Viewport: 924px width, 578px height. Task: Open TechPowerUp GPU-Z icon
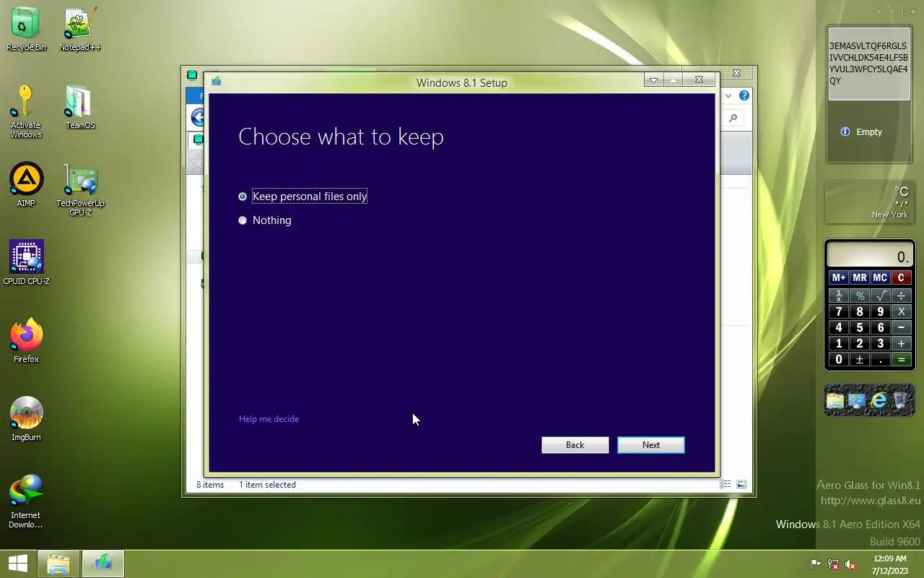tap(80, 189)
